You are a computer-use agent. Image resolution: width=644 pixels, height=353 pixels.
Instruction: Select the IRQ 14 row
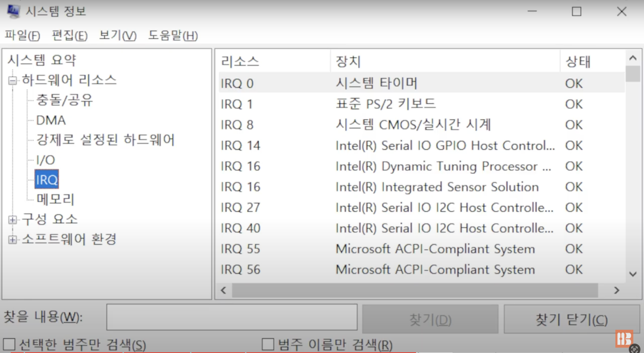(x=422, y=145)
